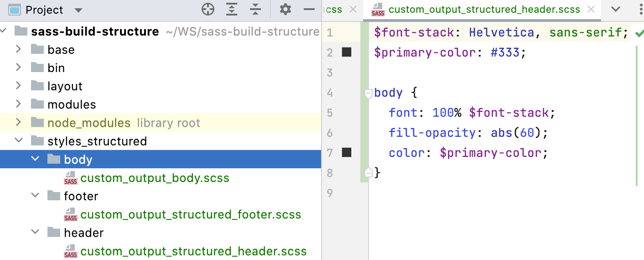Close the custom_output_structured_header.scss tab
Screen dimensions: 644x260
pyautogui.click(x=591, y=10)
